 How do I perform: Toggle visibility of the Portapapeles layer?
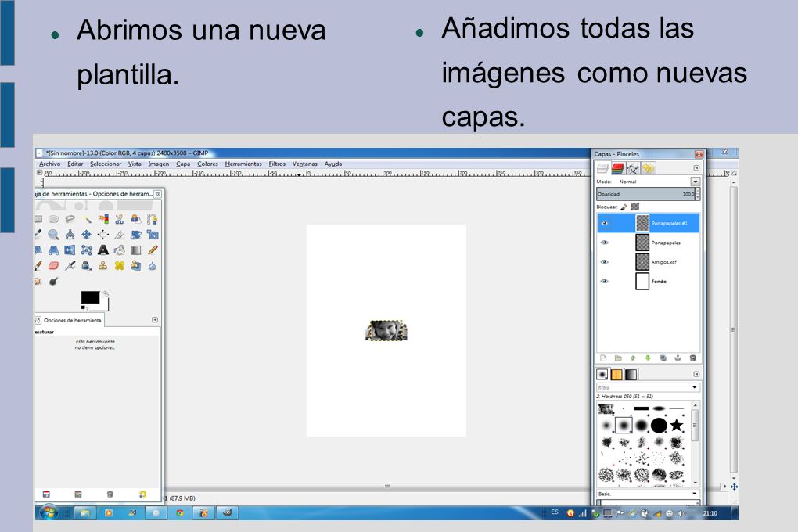tap(605, 243)
